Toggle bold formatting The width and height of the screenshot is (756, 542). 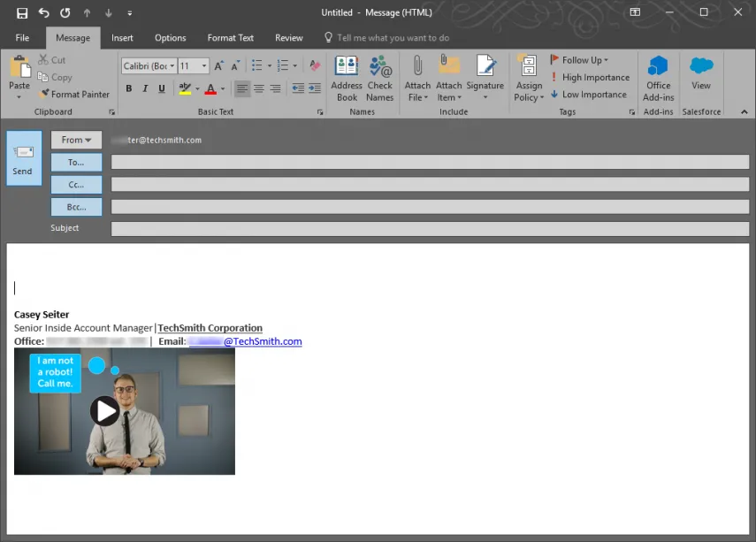click(x=129, y=88)
